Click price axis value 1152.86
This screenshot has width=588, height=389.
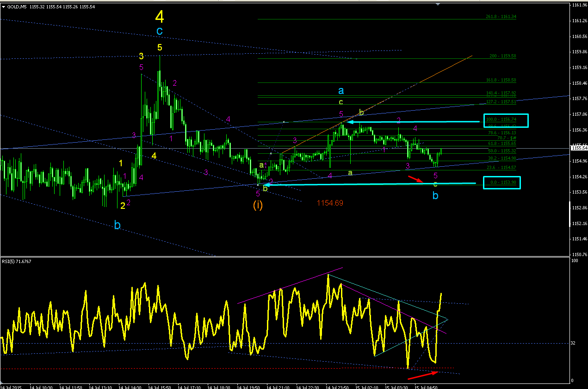point(579,207)
